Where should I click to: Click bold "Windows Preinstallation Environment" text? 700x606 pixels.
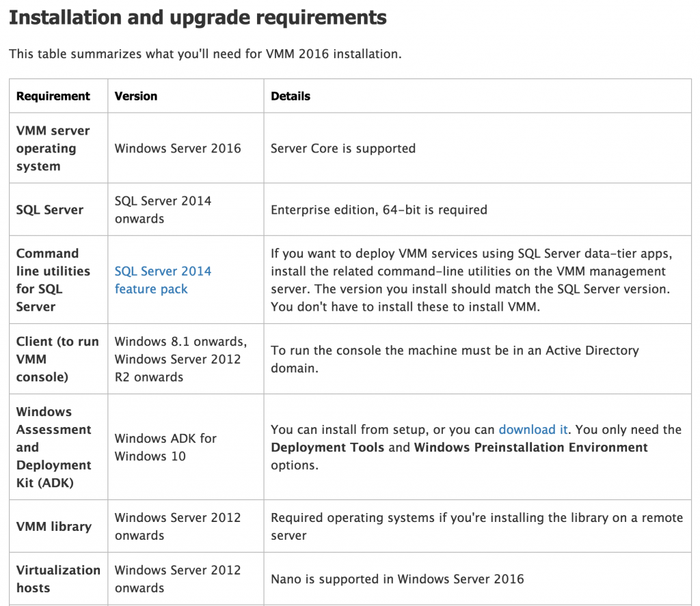coord(530,447)
